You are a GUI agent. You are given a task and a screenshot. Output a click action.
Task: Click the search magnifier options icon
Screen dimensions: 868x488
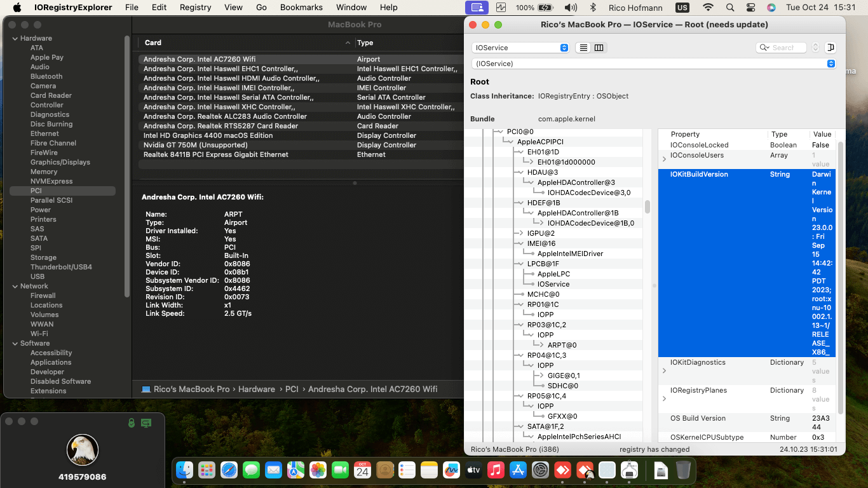tap(764, 48)
